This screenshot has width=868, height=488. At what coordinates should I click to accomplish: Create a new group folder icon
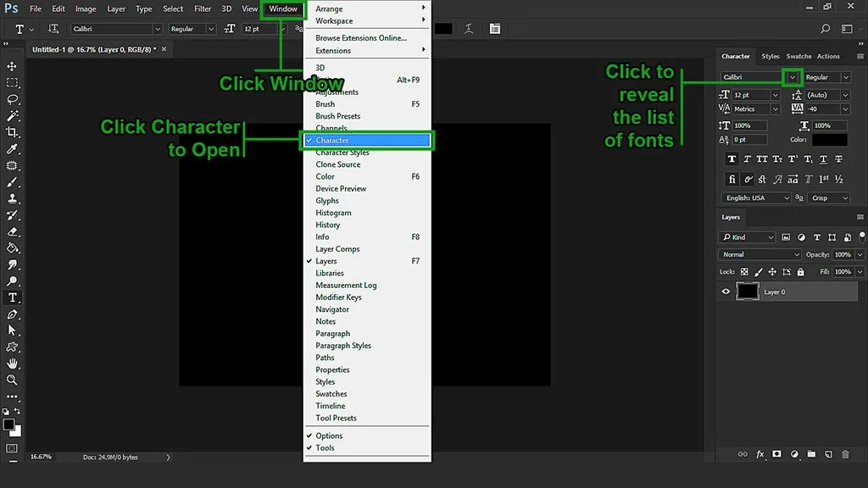tap(811, 454)
